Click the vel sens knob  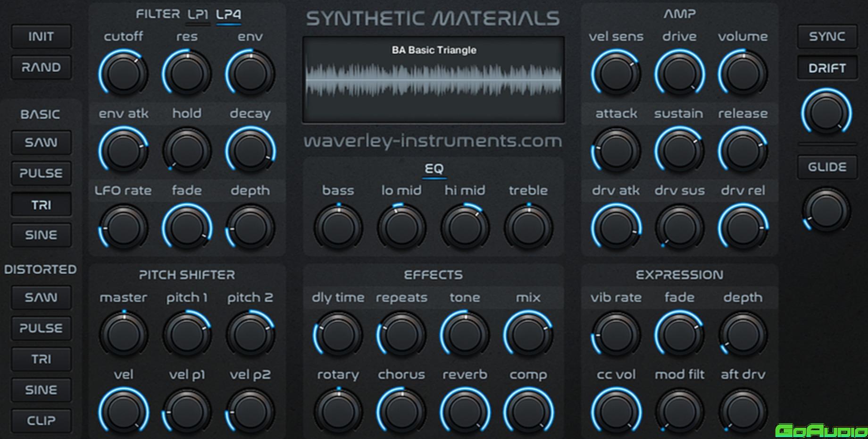[x=616, y=74]
